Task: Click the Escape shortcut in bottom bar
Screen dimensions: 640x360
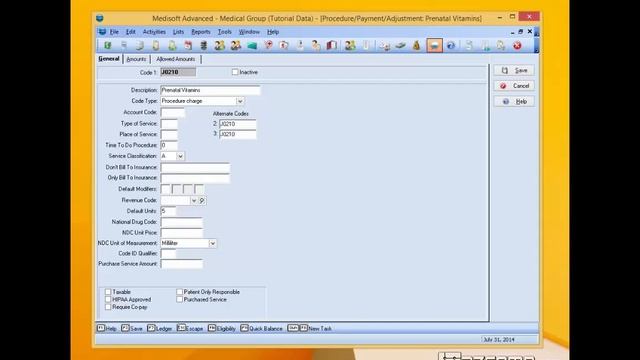Action: 190,328
